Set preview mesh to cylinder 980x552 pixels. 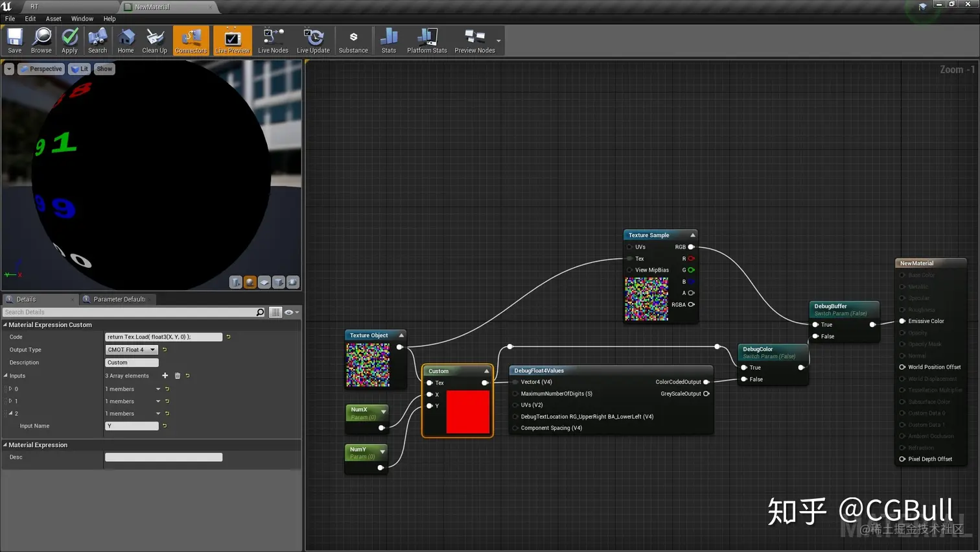point(236,282)
